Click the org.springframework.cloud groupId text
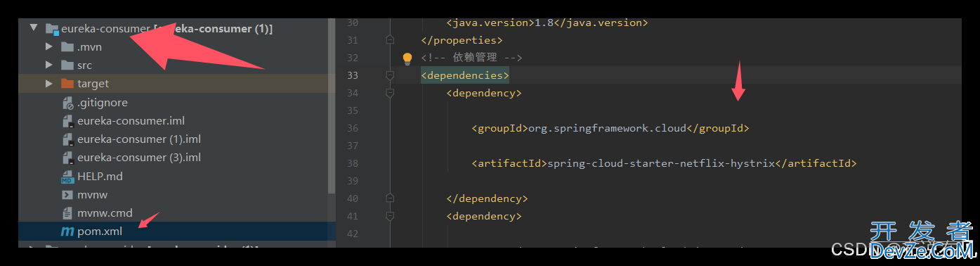This screenshot has width=980, height=266. [x=606, y=128]
